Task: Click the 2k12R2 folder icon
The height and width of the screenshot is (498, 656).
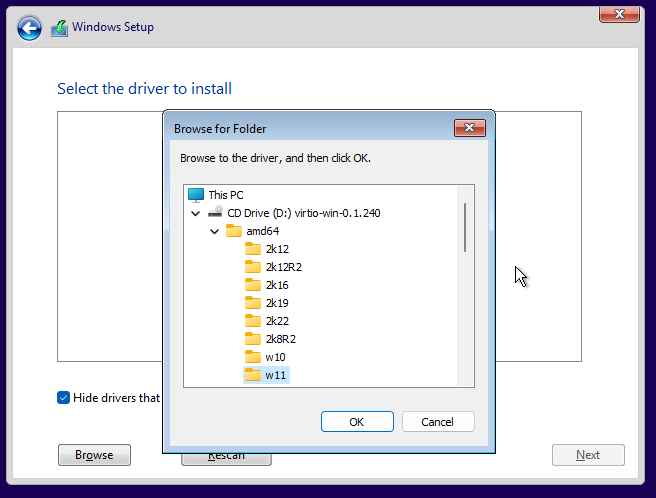Action: [x=253, y=267]
